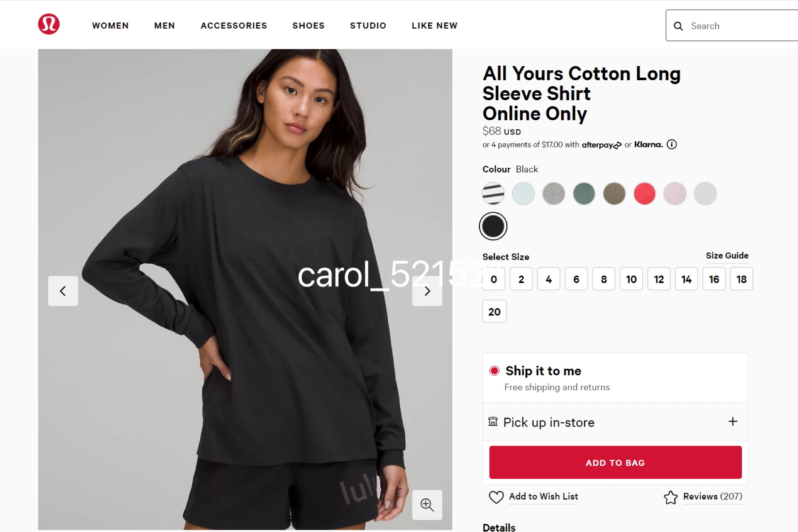Screen dimensions: 798x532
Task: Click the reviews star icon
Action: pos(670,497)
